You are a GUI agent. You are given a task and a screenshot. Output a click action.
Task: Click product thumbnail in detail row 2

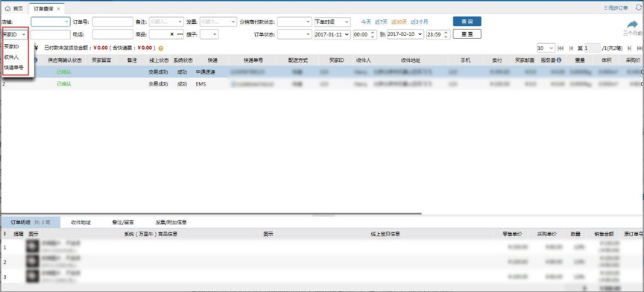point(32,261)
